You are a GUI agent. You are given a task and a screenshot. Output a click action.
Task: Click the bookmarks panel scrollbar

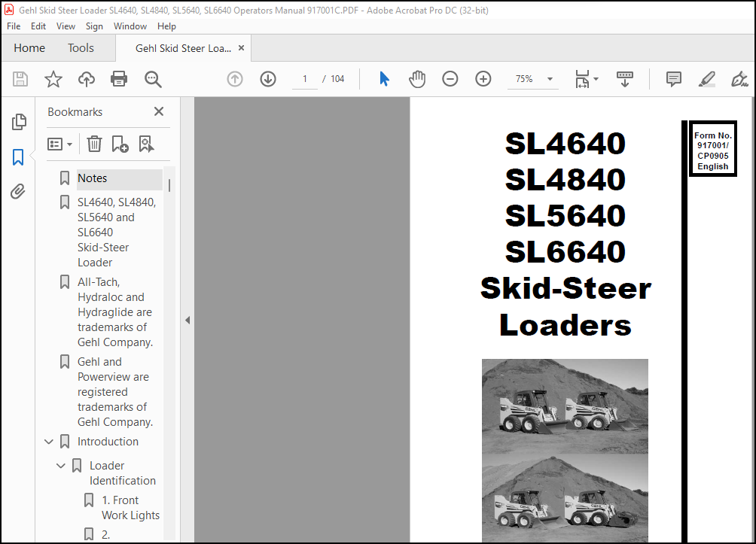click(169, 186)
